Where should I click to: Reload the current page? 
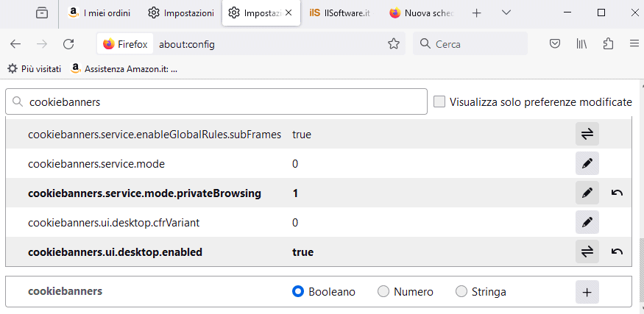[x=68, y=44]
